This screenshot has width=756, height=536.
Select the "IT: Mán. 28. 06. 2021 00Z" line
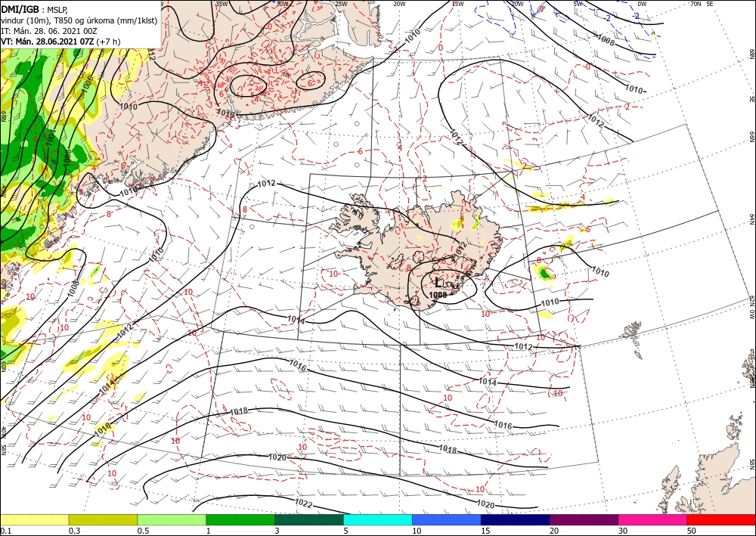(x=49, y=31)
